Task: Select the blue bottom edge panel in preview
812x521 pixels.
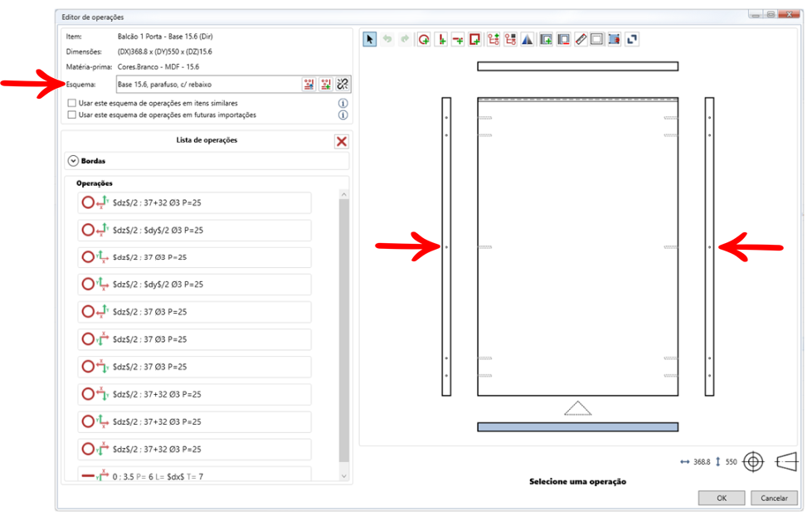Action: pyautogui.click(x=577, y=426)
